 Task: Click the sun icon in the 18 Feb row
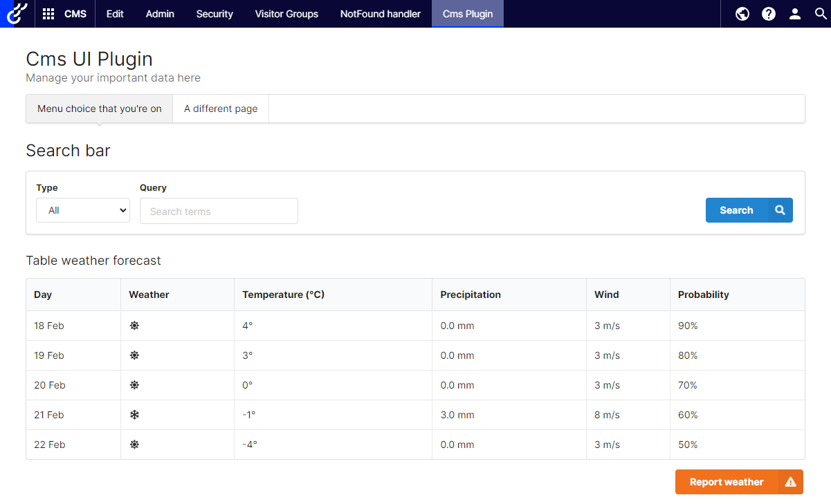(x=134, y=326)
